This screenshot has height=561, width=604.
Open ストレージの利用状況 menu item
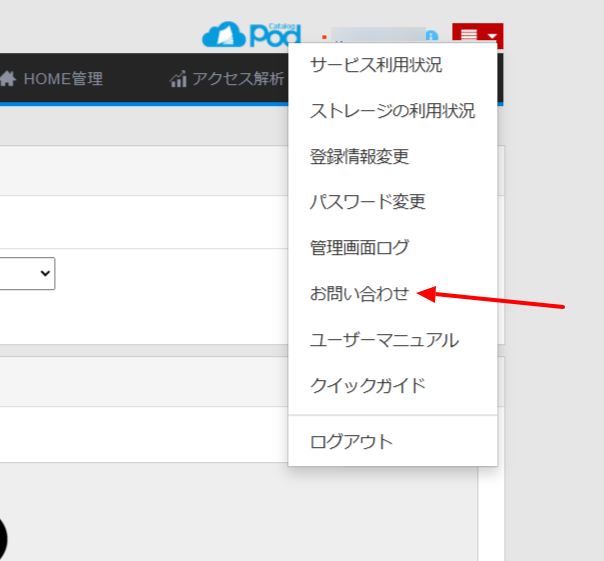392,111
